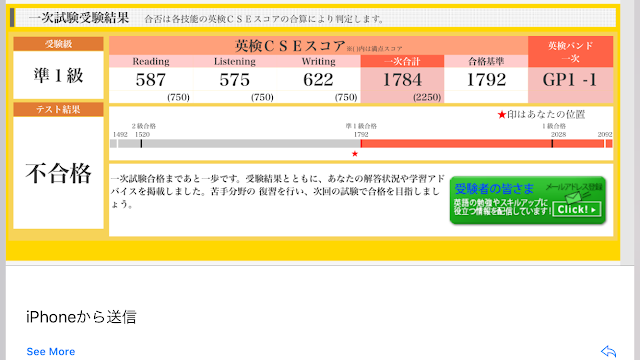The width and height of the screenshot is (640, 360).
Task: Select the Writing score 622
Action: click(x=318, y=80)
